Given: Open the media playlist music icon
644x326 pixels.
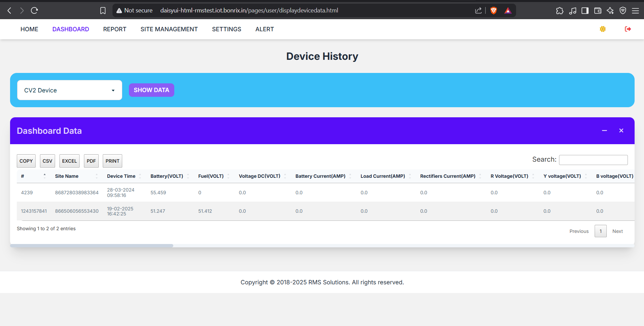Looking at the screenshot, I should point(572,10).
